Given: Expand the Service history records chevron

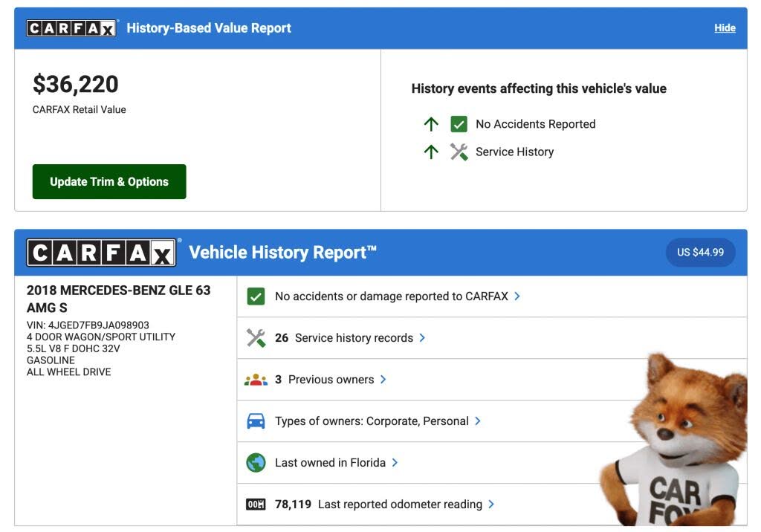Looking at the screenshot, I should tap(422, 338).
